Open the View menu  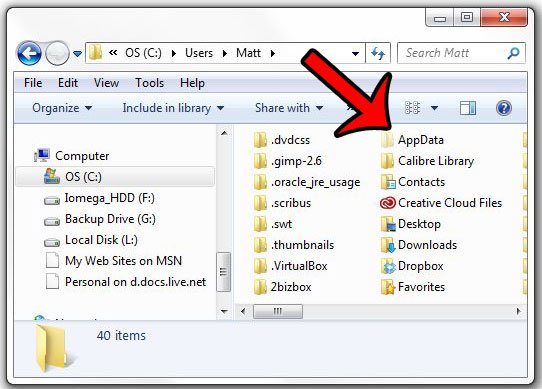(x=106, y=83)
